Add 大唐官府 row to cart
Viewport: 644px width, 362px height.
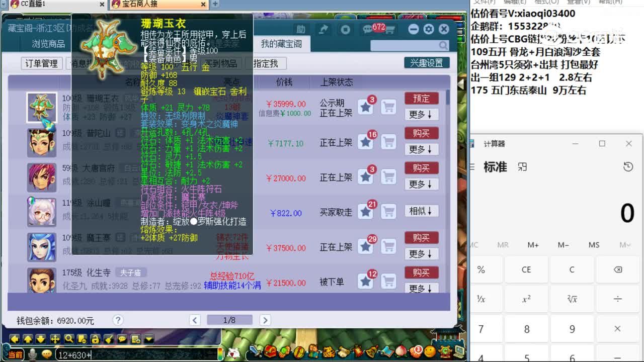(388, 177)
